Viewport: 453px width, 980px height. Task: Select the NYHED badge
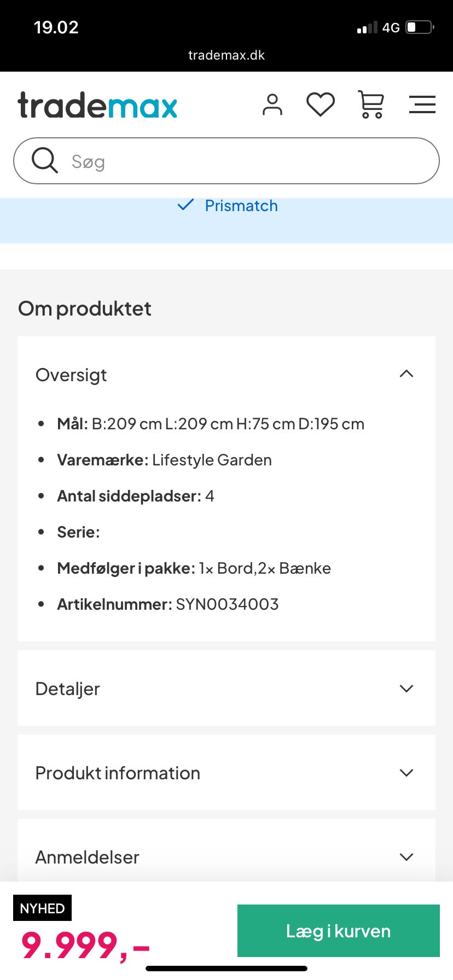pos(42,908)
